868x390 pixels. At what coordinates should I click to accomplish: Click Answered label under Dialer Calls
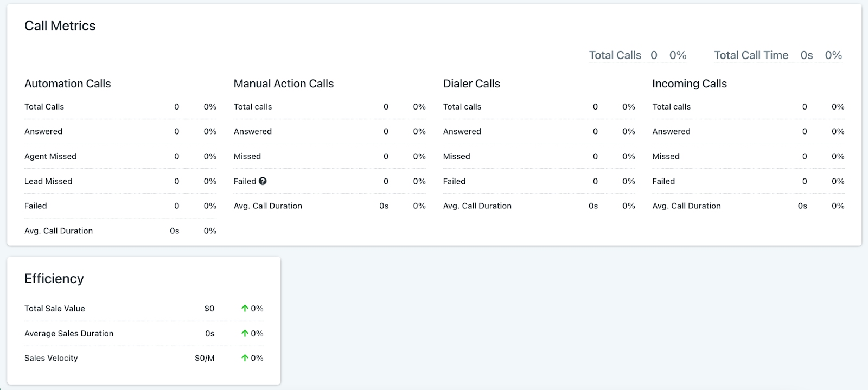click(462, 131)
